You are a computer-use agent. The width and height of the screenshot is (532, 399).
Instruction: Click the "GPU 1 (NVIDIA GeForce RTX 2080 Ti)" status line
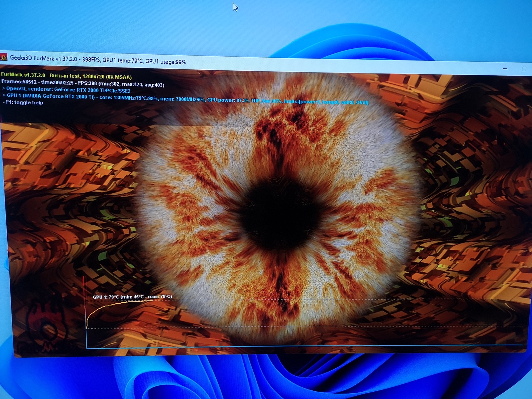[185, 99]
